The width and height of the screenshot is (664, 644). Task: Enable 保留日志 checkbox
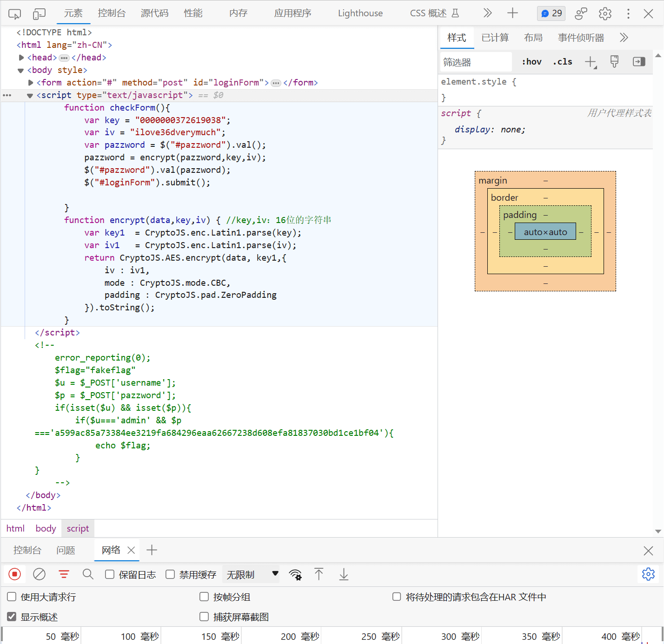click(x=110, y=574)
